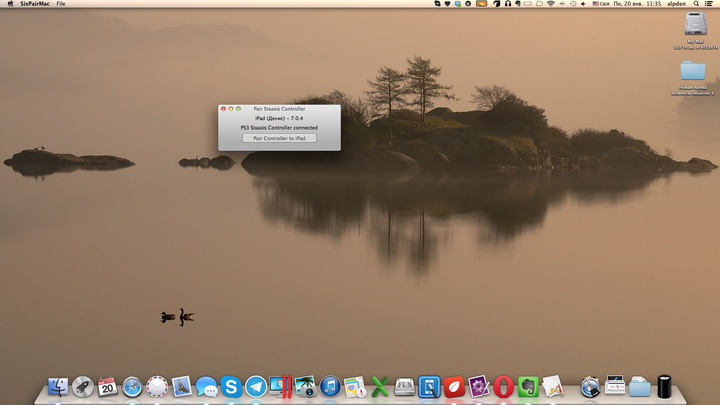The width and height of the screenshot is (720, 405).
Task: Launch Opera browser from the dock
Action: [503, 387]
